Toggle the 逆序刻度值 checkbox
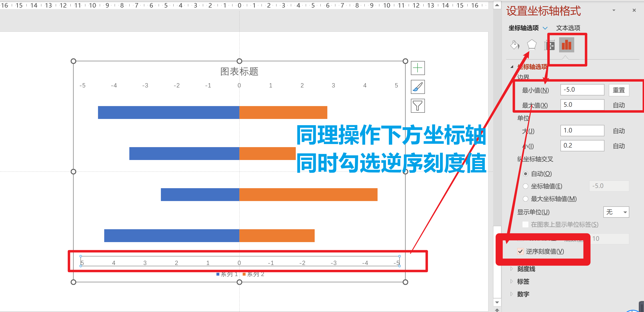Screen dimensions: 644x312 point(520,251)
